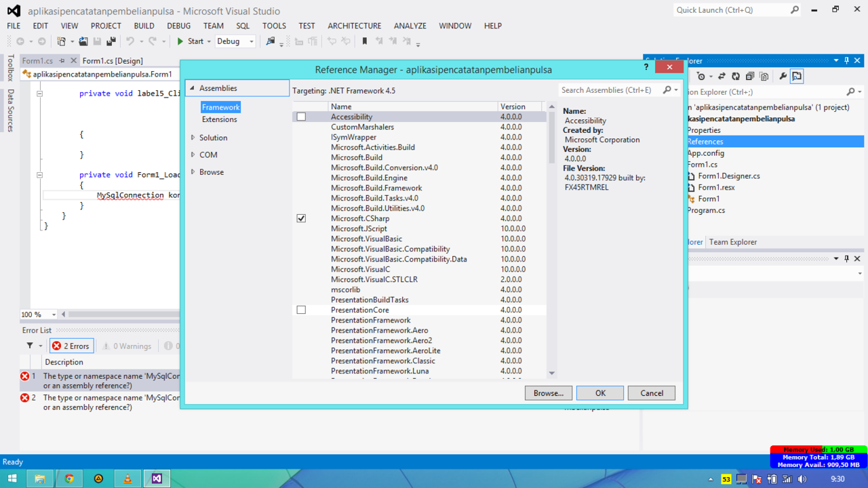
Task: Open the editor zoom 100 % dropdown
Action: click(x=54, y=314)
